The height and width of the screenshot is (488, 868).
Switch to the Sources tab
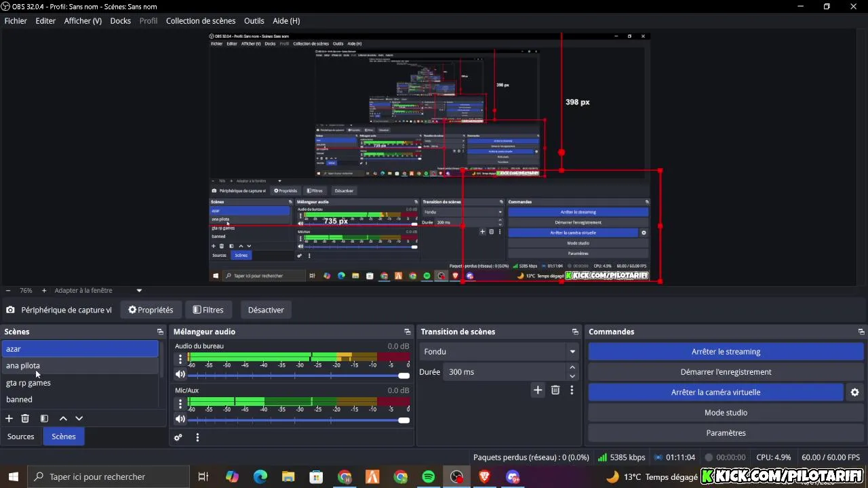click(21, 436)
